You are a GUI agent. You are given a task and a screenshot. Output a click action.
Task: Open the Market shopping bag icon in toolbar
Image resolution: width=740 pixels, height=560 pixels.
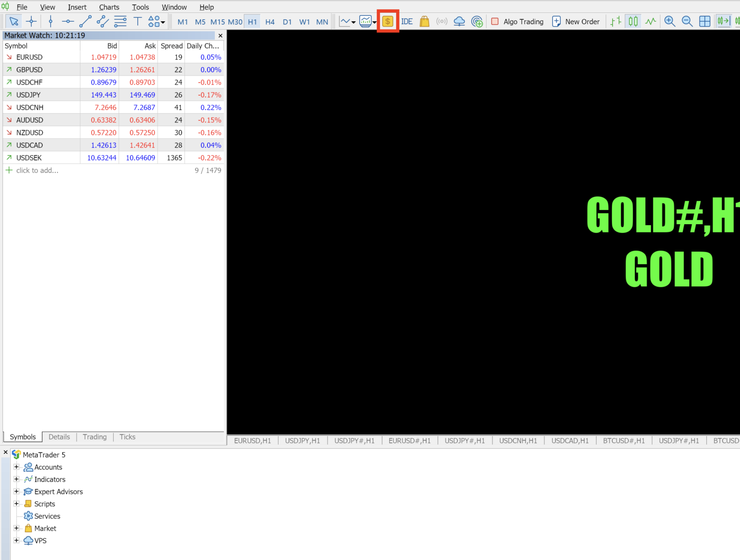[424, 21]
